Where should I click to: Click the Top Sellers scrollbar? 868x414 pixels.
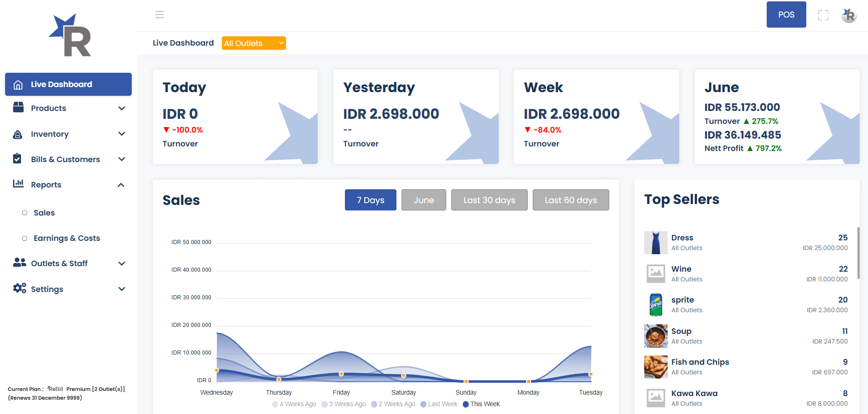tap(858, 253)
